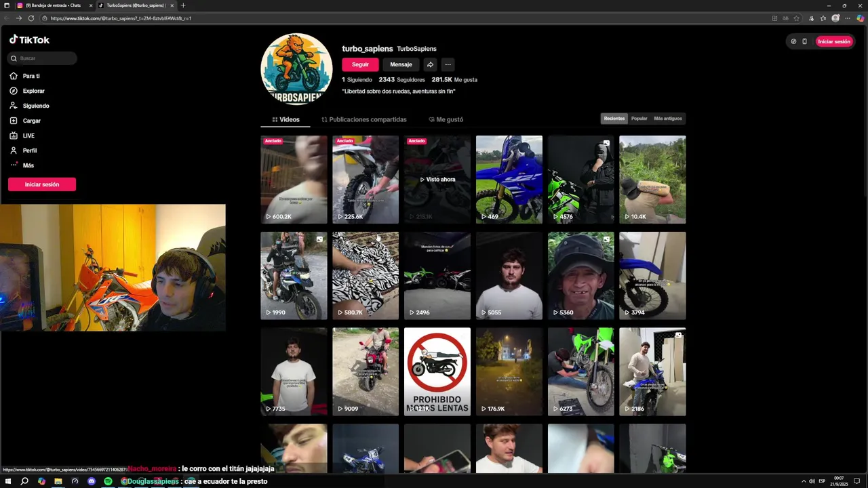The image size is (868, 488).
Task: Click the red Iniciar sesión sidebar button
Action: [42, 184]
